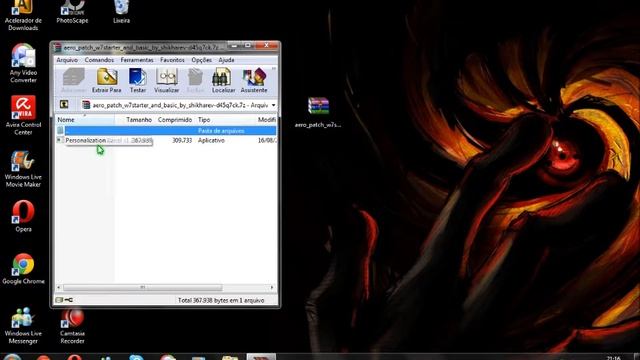Expand the archive path dropdown arrow
The image size is (640, 360).
pos(273,105)
